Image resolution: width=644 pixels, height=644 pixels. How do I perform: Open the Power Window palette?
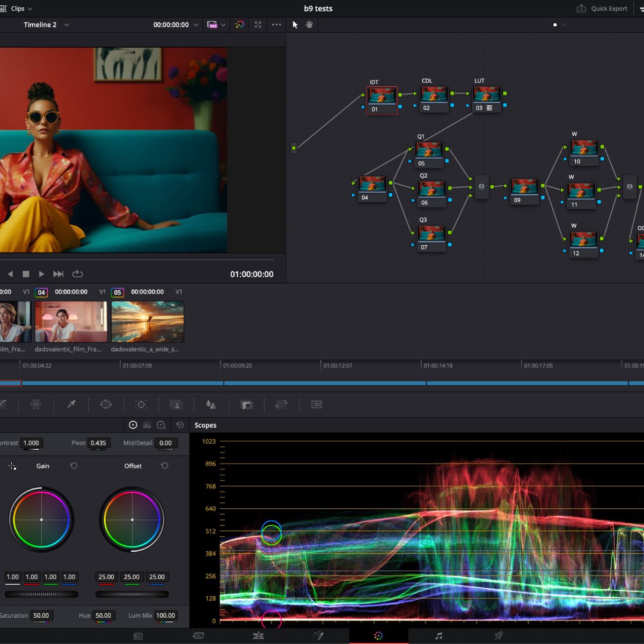(106, 405)
